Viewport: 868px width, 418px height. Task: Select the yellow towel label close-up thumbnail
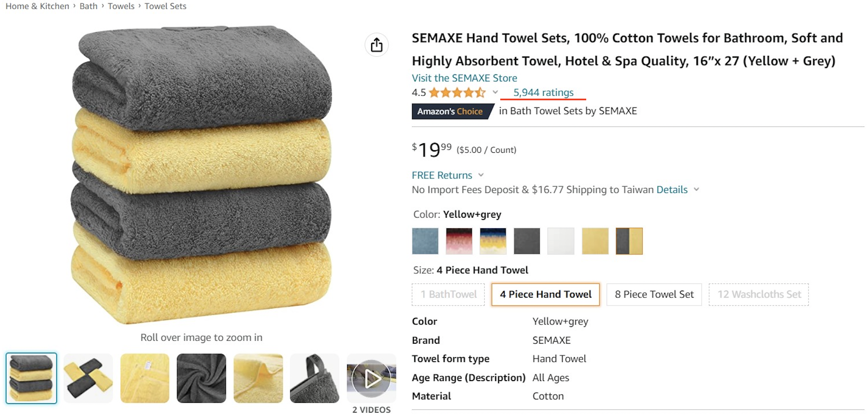pyautogui.click(x=145, y=379)
